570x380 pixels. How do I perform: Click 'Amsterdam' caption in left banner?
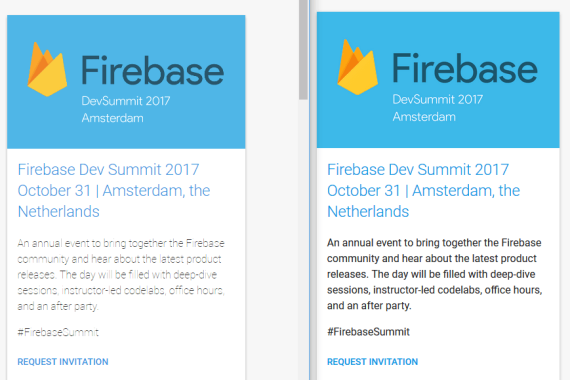coord(112,118)
